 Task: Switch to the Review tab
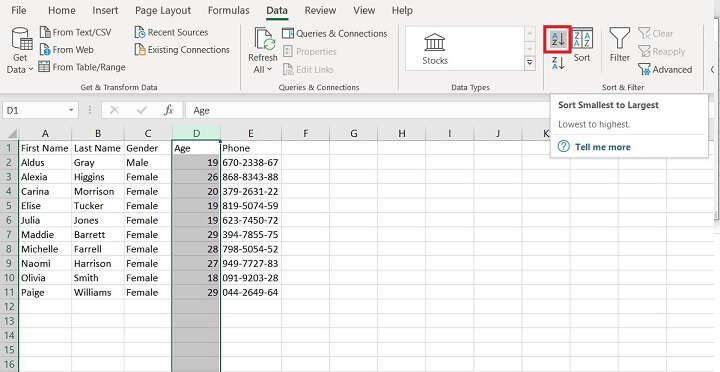pos(321,10)
